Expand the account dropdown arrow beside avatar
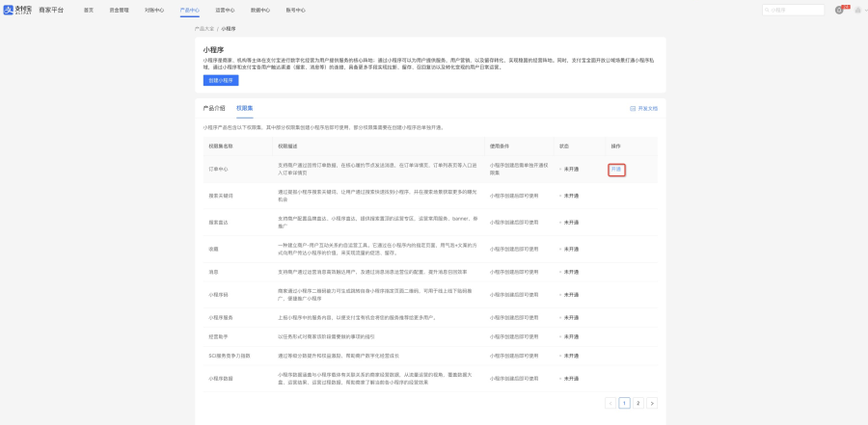Viewport: 868px width, 425px height. click(864, 10)
